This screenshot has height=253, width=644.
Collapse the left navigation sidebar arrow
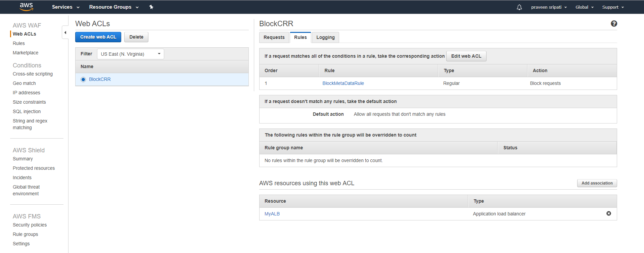[x=65, y=33]
